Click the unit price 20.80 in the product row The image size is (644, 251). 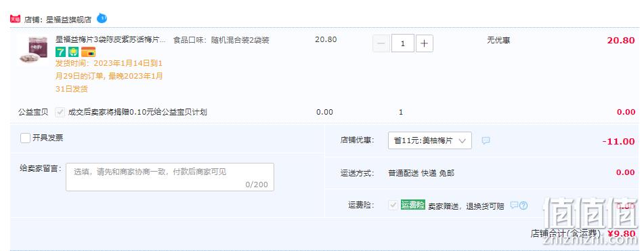326,39
